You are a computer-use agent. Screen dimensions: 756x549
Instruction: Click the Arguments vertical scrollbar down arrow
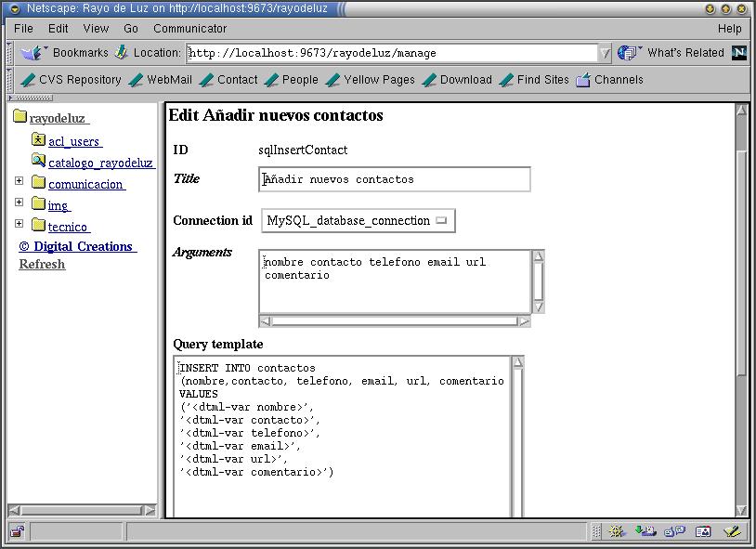pyautogui.click(x=538, y=307)
